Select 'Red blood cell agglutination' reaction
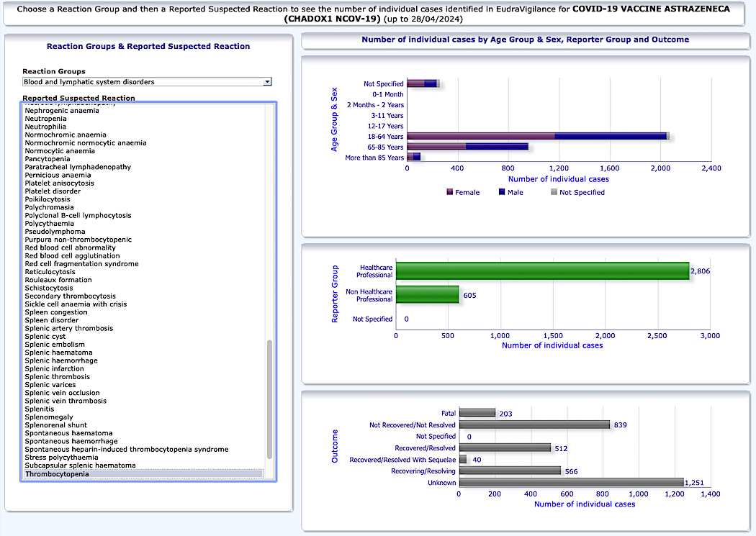756x536 pixels. pyautogui.click(x=72, y=255)
